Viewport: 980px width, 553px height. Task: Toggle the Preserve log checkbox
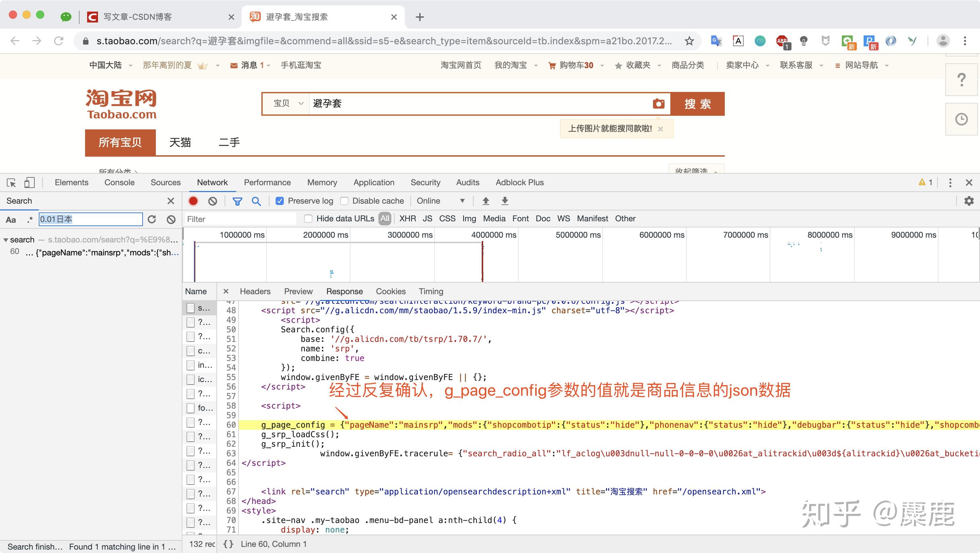(279, 201)
